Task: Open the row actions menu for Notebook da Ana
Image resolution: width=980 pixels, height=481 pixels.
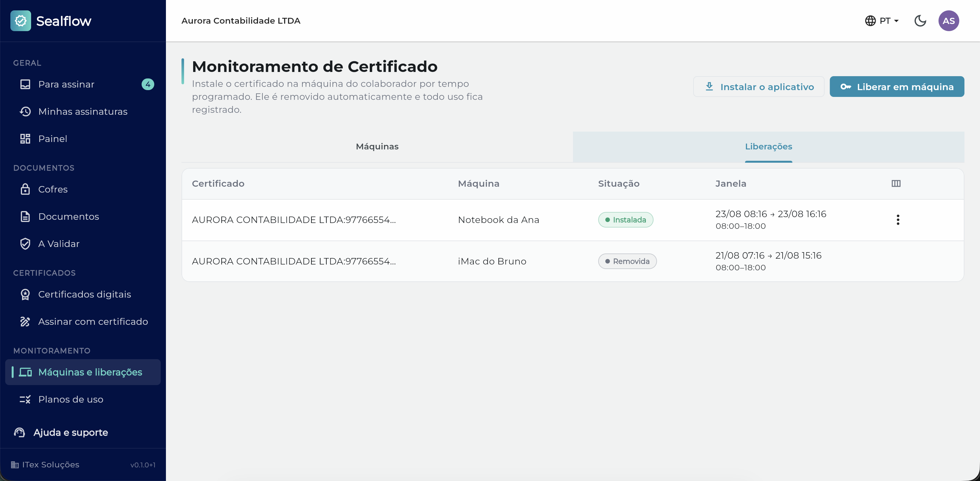Action: 898,219
